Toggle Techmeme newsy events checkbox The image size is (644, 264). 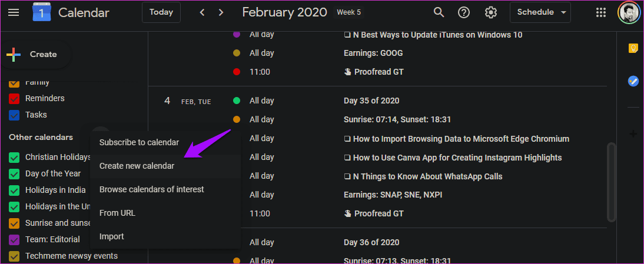(x=14, y=256)
